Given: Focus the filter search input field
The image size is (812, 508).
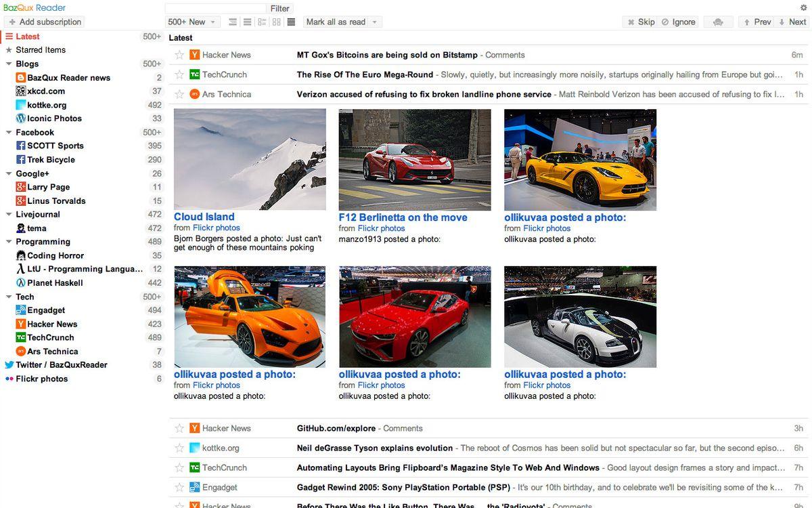Looking at the screenshot, I should (x=216, y=8).
